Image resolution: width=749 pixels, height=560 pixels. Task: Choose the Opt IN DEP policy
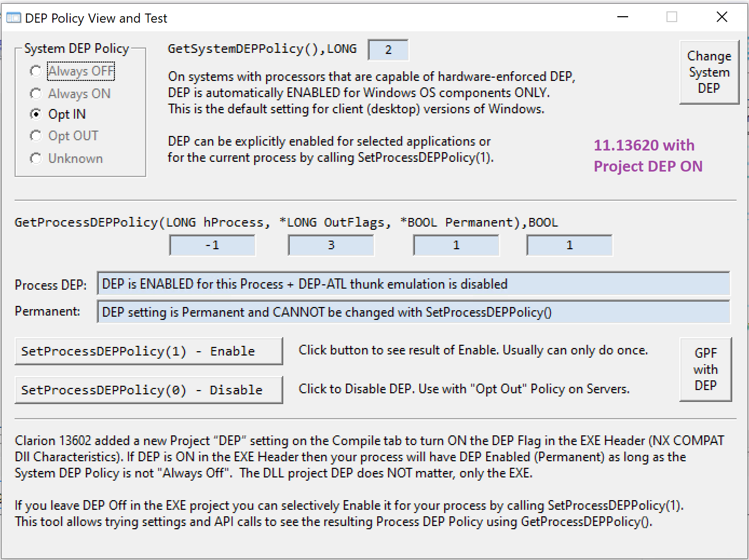click(x=36, y=114)
